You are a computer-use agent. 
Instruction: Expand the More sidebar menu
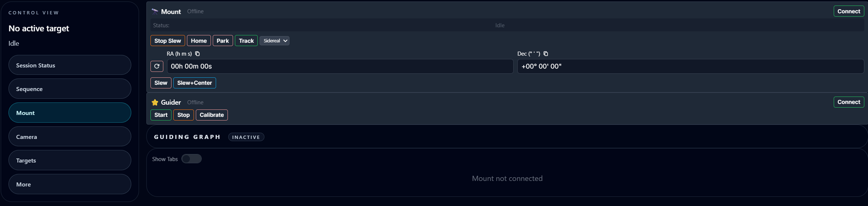point(70,184)
